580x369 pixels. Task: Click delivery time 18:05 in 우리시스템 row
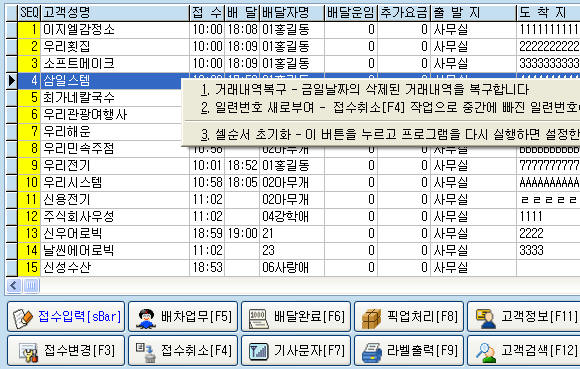[x=242, y=183]
